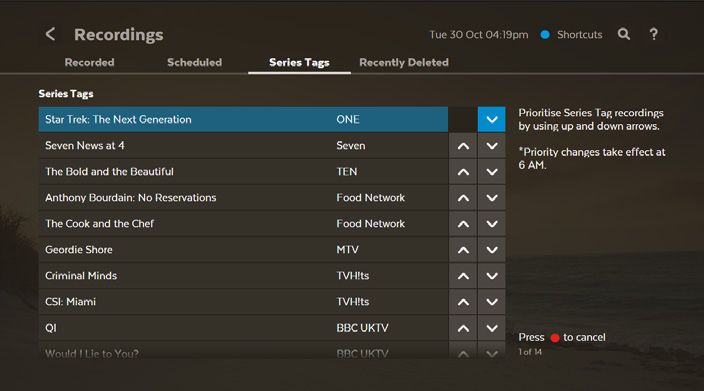Click the red cancel button indicator
704x391 pixels.
click(555, 338)
